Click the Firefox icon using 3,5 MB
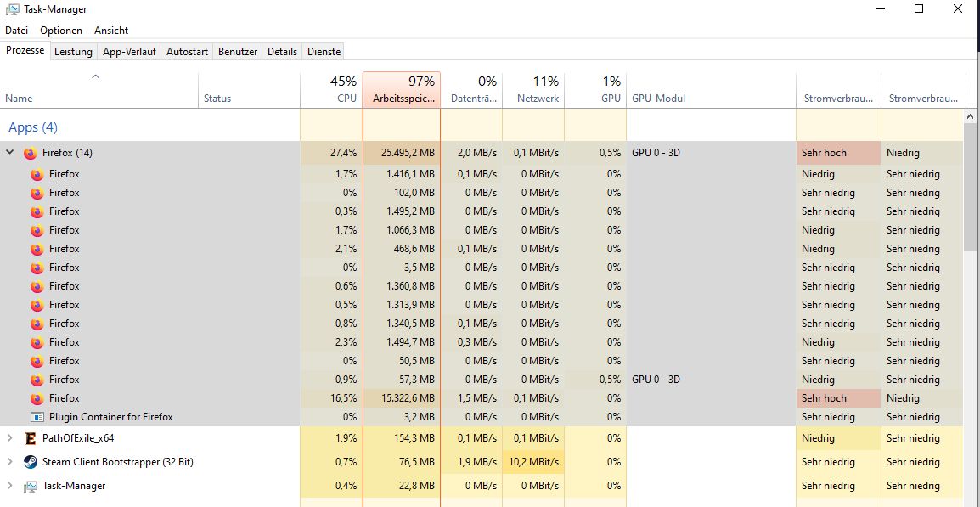Screen dimensions: 980x507 click(37, 268)
